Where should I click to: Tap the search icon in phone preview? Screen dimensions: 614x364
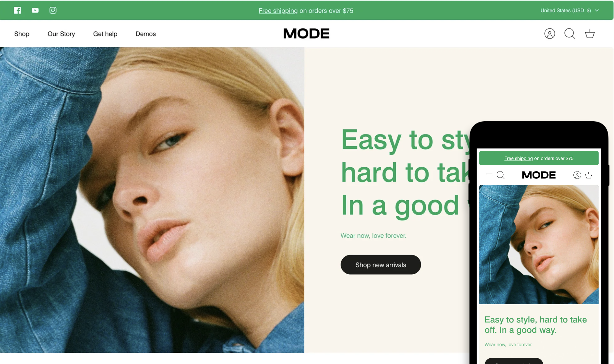tap(501, 175)
